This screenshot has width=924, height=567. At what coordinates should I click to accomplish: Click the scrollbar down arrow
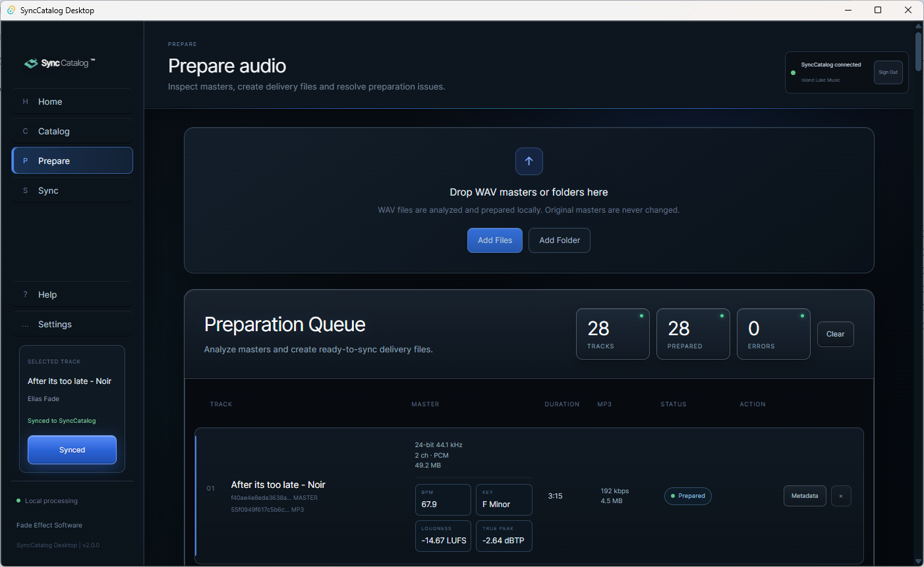click(x=918, y=562)
